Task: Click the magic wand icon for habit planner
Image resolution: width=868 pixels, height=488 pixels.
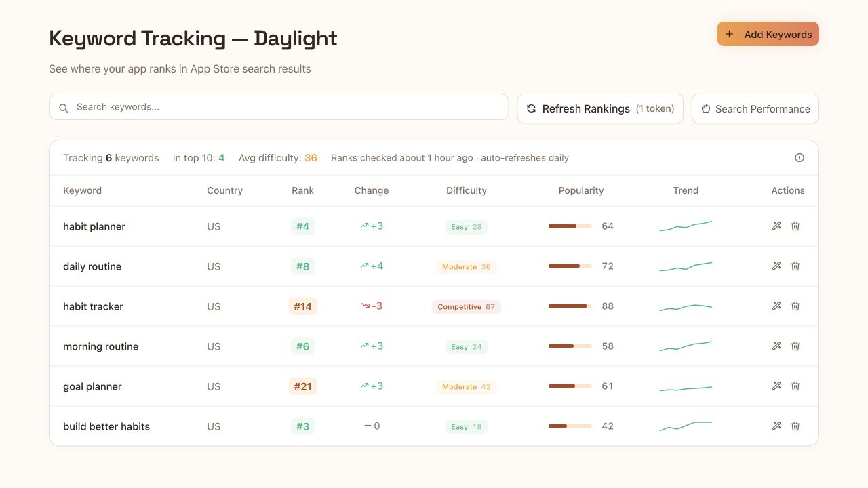Action: pos(776,226)
